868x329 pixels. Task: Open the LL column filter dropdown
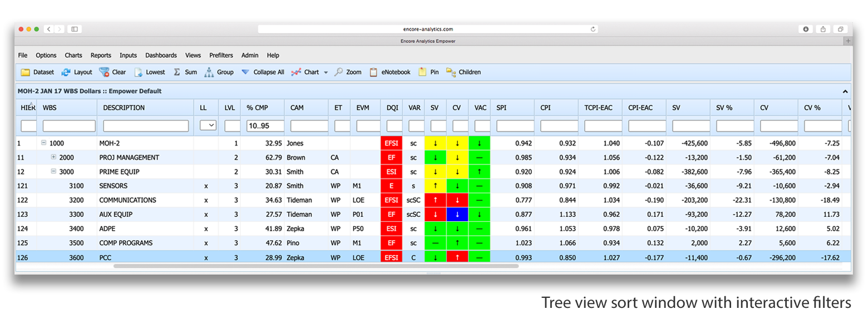click(x=208, y=126)
